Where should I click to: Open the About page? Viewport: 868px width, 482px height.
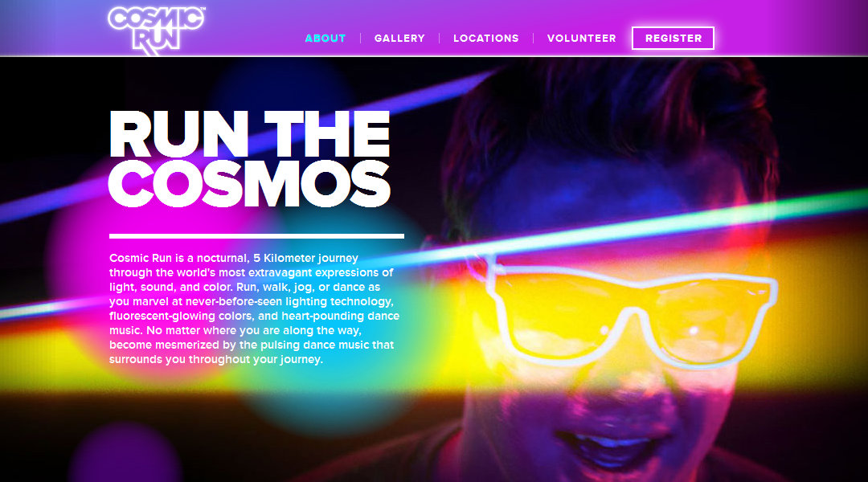325,39
